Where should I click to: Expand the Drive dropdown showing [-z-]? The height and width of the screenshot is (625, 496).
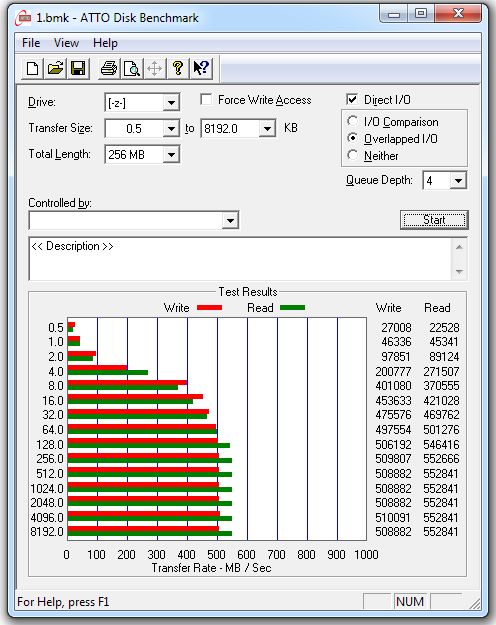171,103
